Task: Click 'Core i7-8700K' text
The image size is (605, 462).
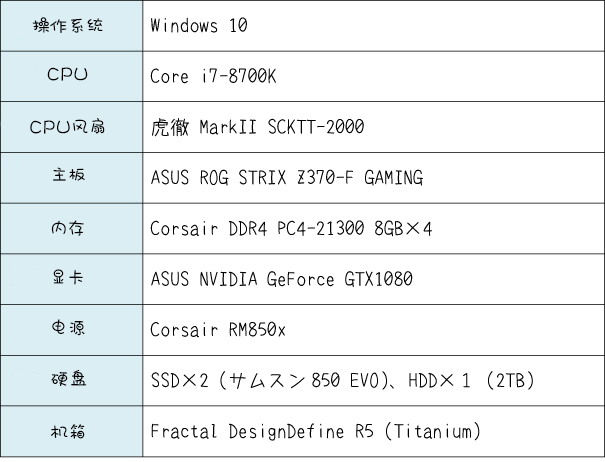Action: coord(213,76)
